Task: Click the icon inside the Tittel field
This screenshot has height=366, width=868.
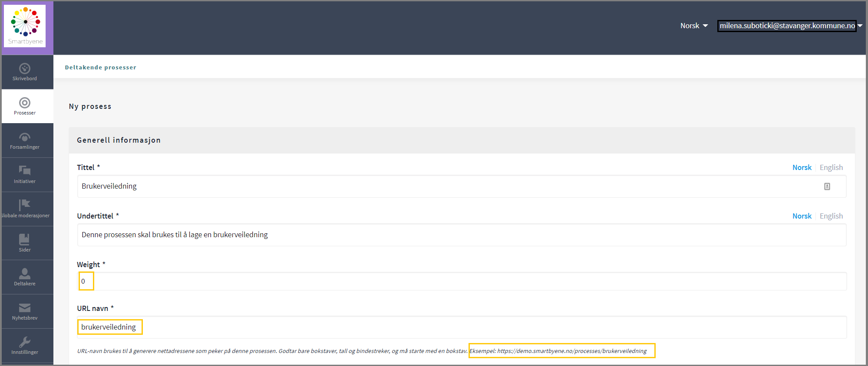Action: pyautogui.click(x=827, y=186)
